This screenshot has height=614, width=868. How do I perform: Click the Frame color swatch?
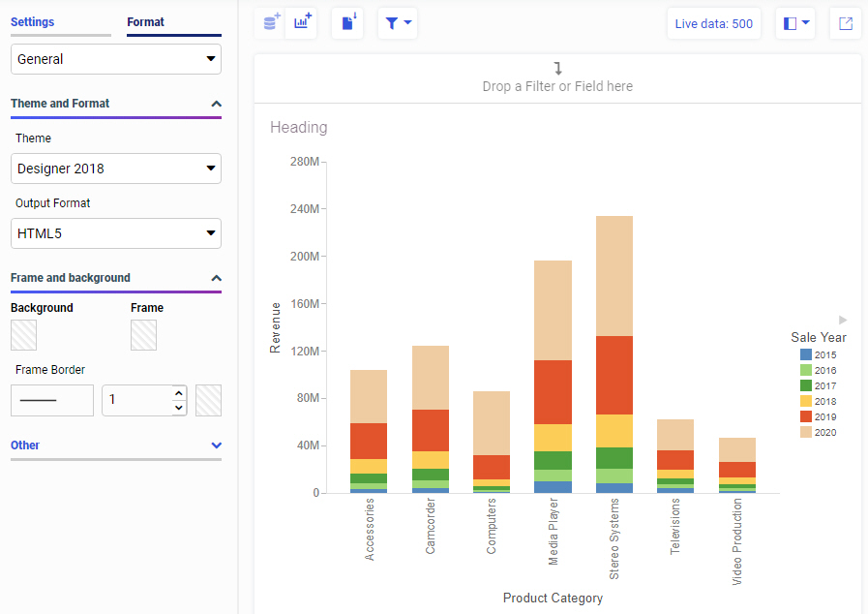point(143,335)
